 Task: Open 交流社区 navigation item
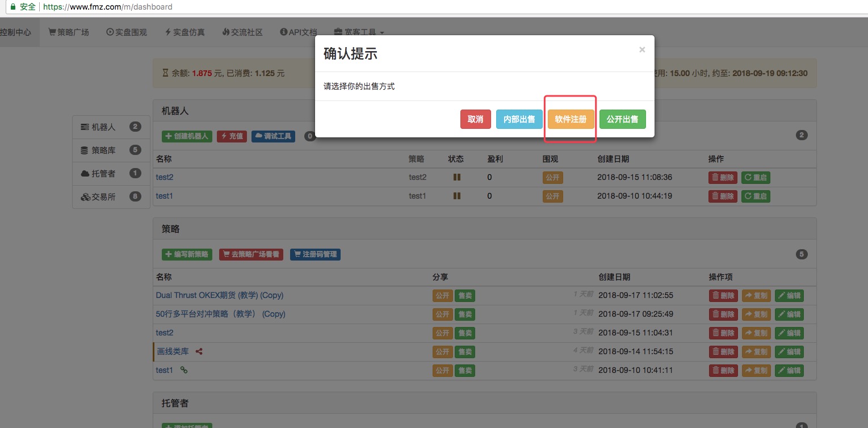(x=242, y=32)
